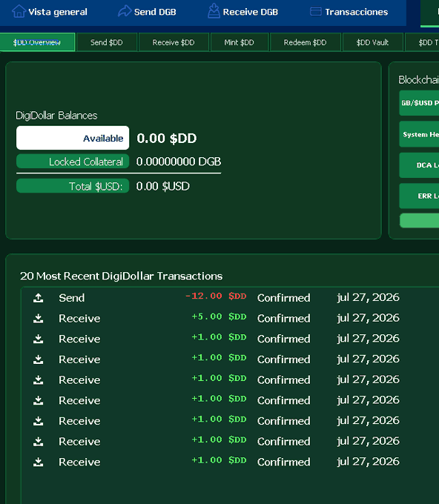Viewport: 439px width, 504px height.
Task: Click the upload icon on the Send row
Action: click(39, 298)
